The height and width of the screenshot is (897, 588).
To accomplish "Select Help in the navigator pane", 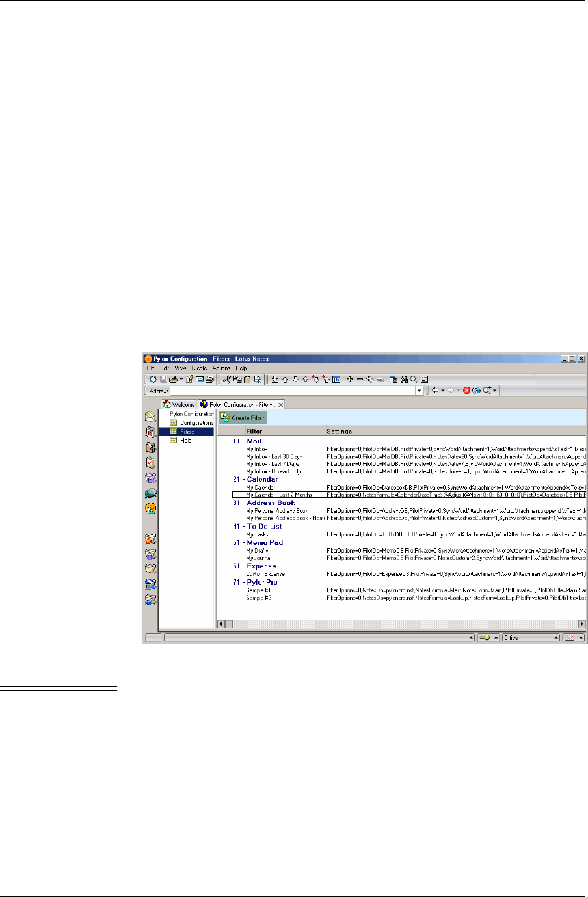I will 185,440.
